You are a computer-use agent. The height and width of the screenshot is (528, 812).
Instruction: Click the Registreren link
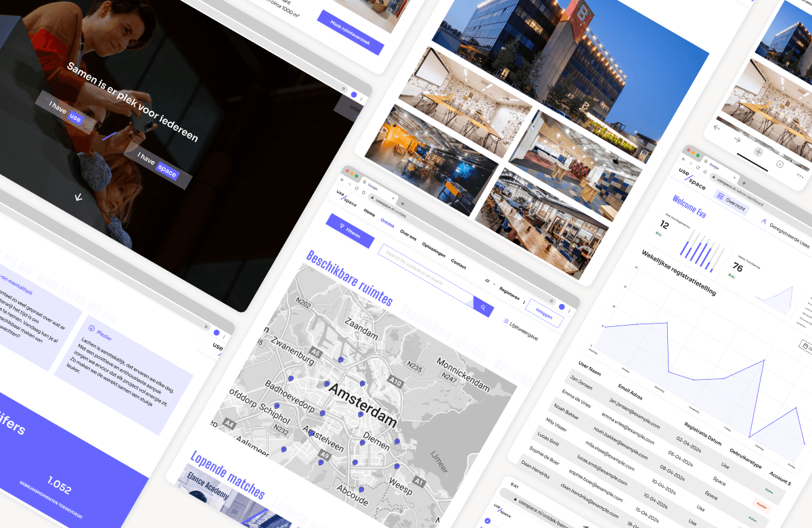point(510,292)
